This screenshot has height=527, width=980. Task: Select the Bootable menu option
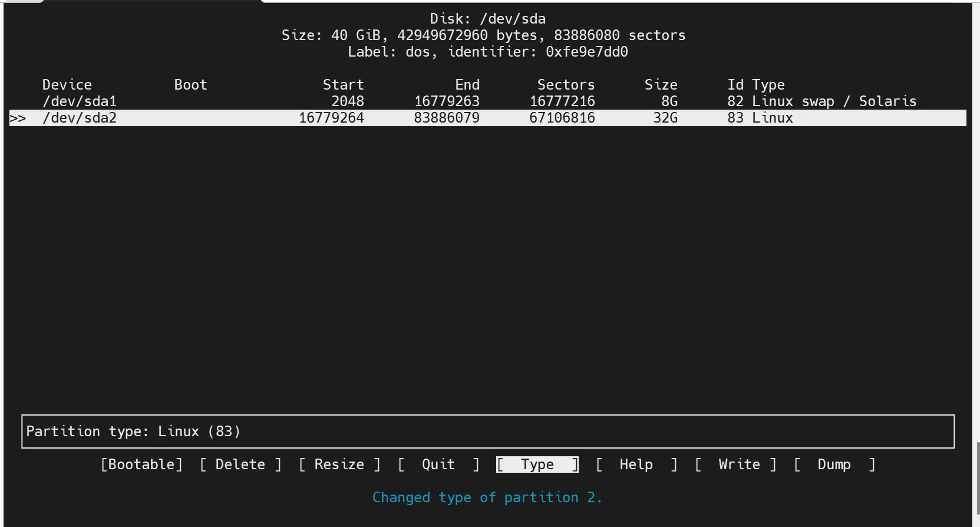(141, 465)
